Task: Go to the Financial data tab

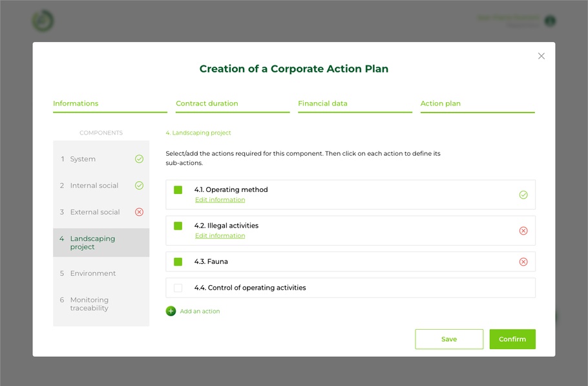Action: pyautogui.click(x=322, y=103)
